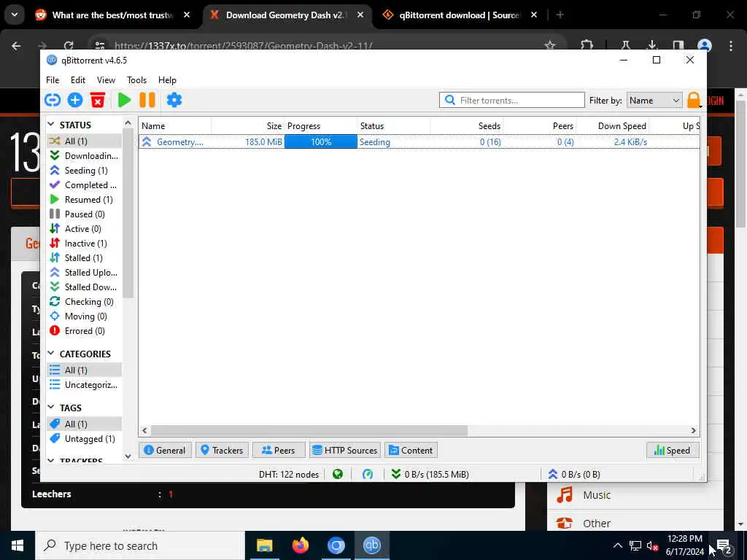Click the Filter torrents search field
The image size is (747, 560).
pyautogui.click(x=512, y=101)
